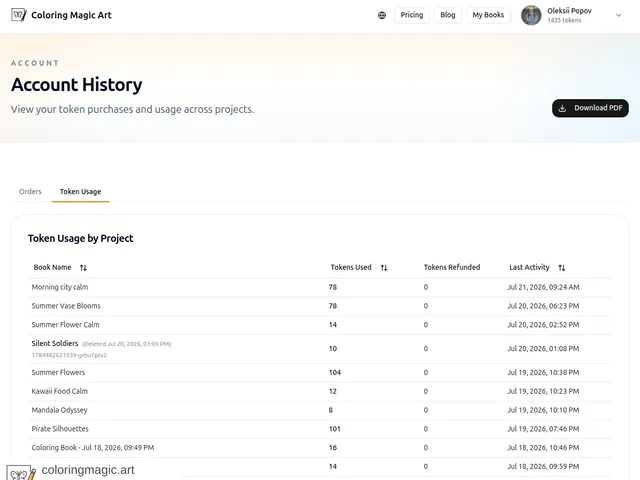Sort table by Book Name
Image resolution: width=640 pixels, height=480 pixels.
[x=83, y=268]
